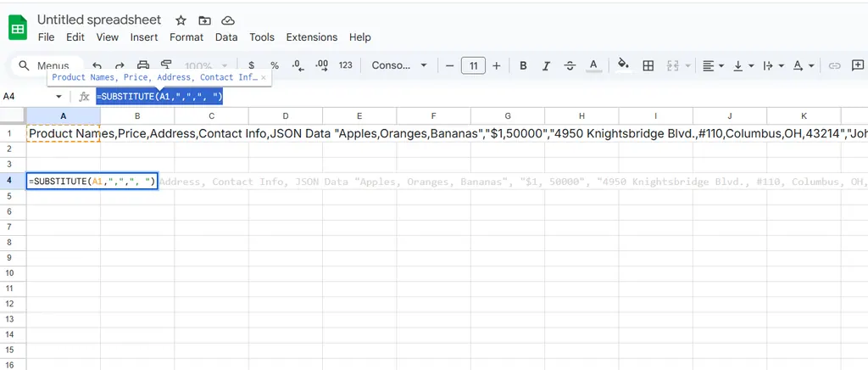Click the insert link icon
This screenshot has width=868, height=370.
point(834,65)
